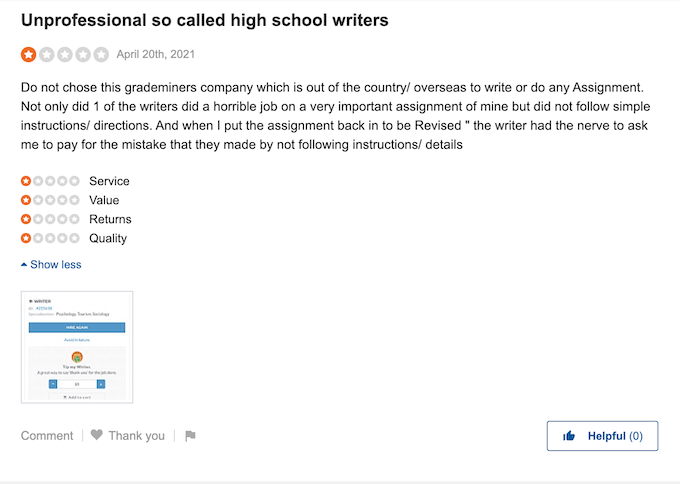The width and height of the screenshot is (680, 484).
Task: Click the heart icon beside Thank you
Action: coord(97,435)
